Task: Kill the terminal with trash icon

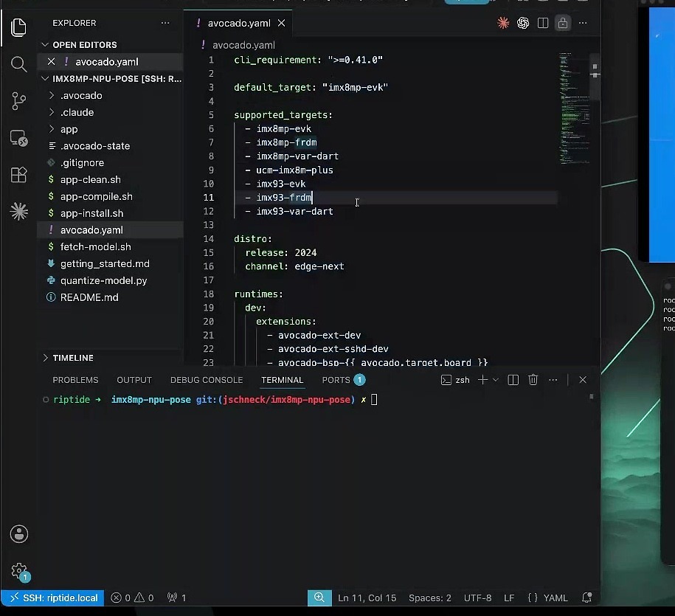Action: pos(533,380)
